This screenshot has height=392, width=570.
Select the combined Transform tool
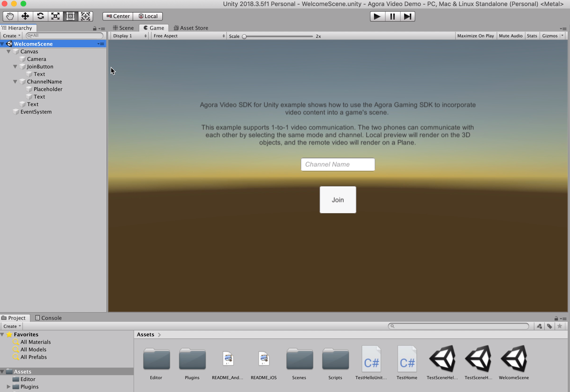[x=85, y=16]
